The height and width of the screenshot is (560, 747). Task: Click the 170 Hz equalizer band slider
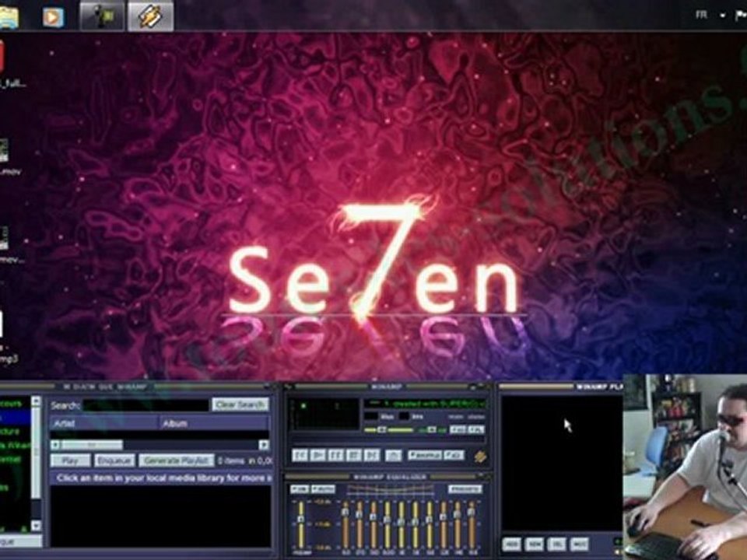359,525
